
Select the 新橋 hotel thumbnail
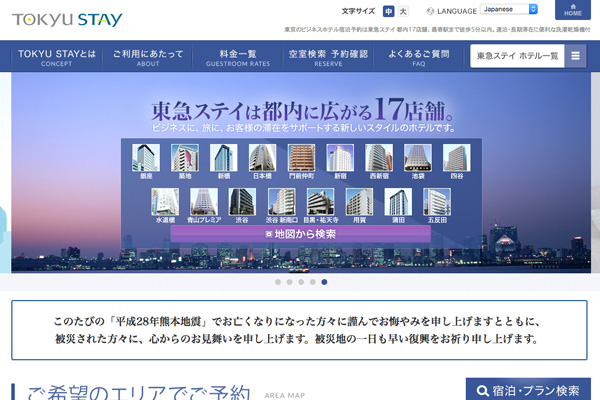pyautogui.click(x=224, y=158)
